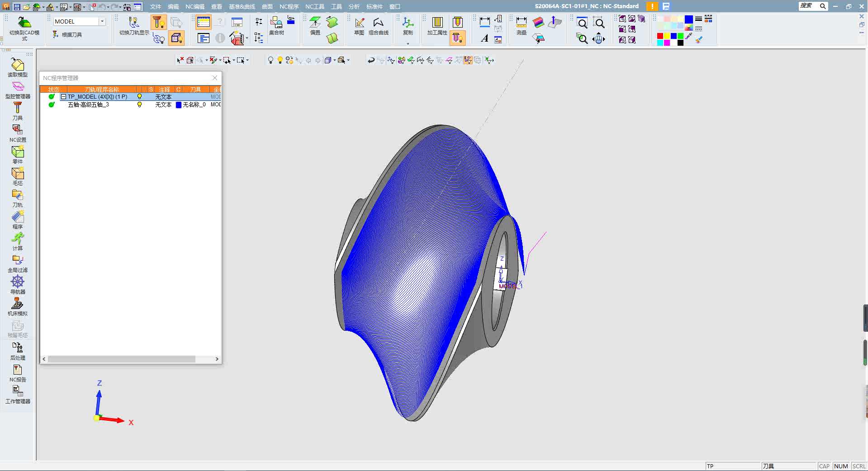
Task: Open the 查看 menu
Action: point(217,7)
